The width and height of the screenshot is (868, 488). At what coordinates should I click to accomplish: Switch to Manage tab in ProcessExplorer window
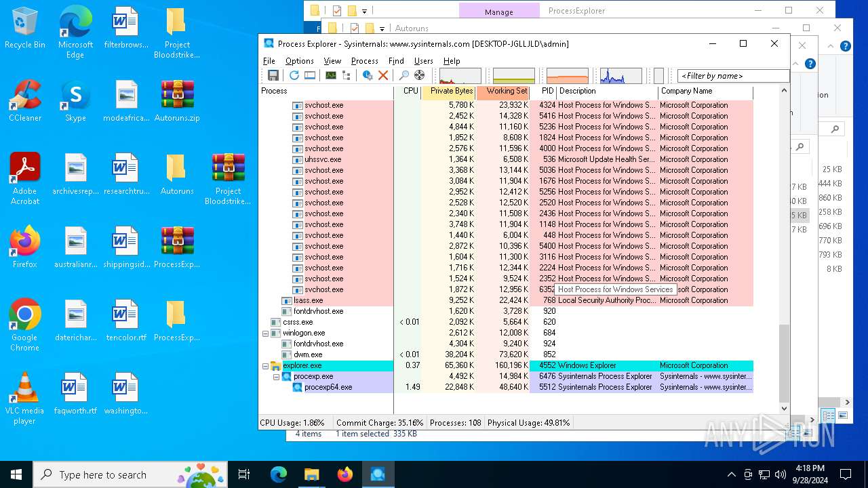tap(499, 12)
